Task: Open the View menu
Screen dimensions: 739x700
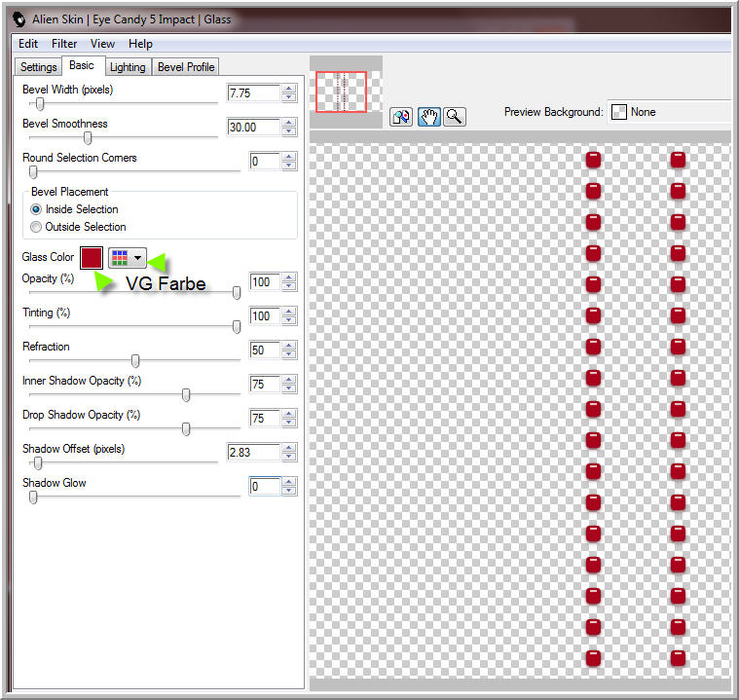Action: pos(102,44)
